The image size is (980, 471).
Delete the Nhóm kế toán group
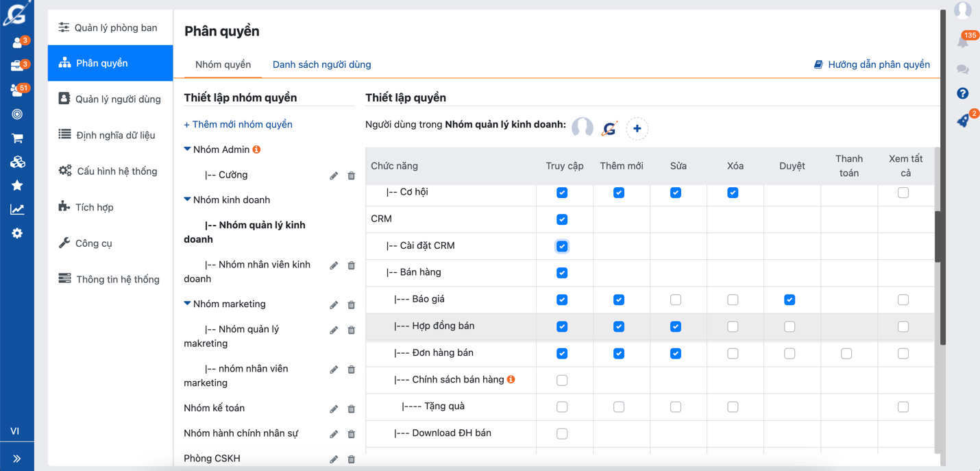pos(352,409)
